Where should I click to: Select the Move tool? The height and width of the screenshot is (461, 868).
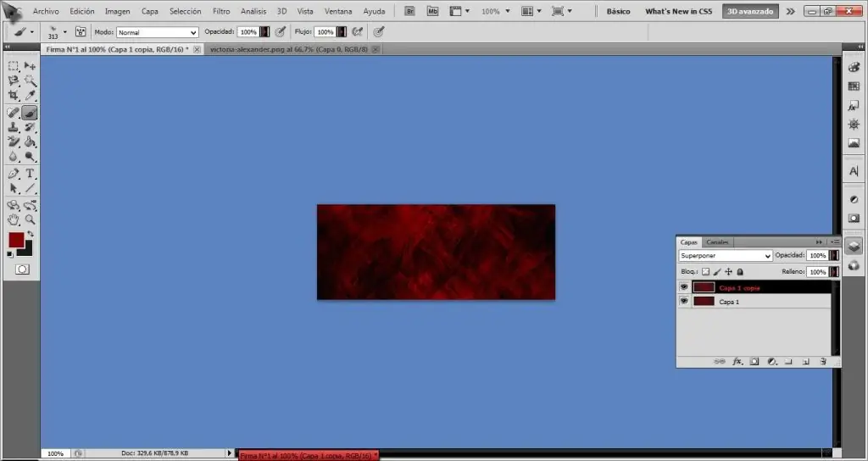click(30, 66)
